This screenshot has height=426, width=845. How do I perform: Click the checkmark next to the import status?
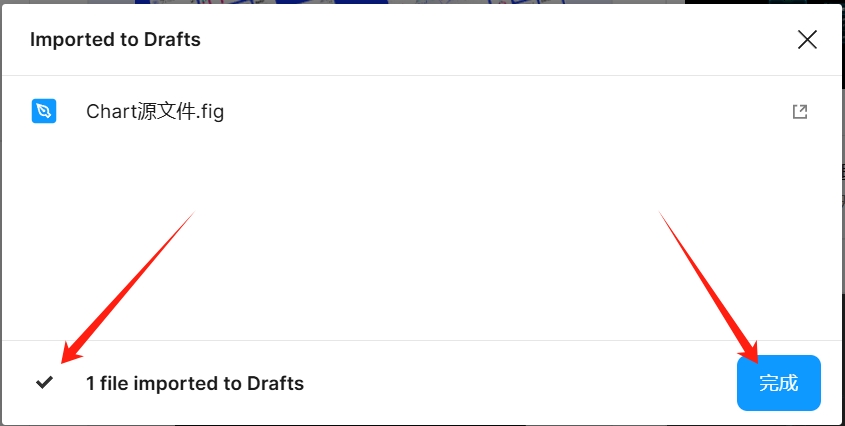tap(44, 382)
